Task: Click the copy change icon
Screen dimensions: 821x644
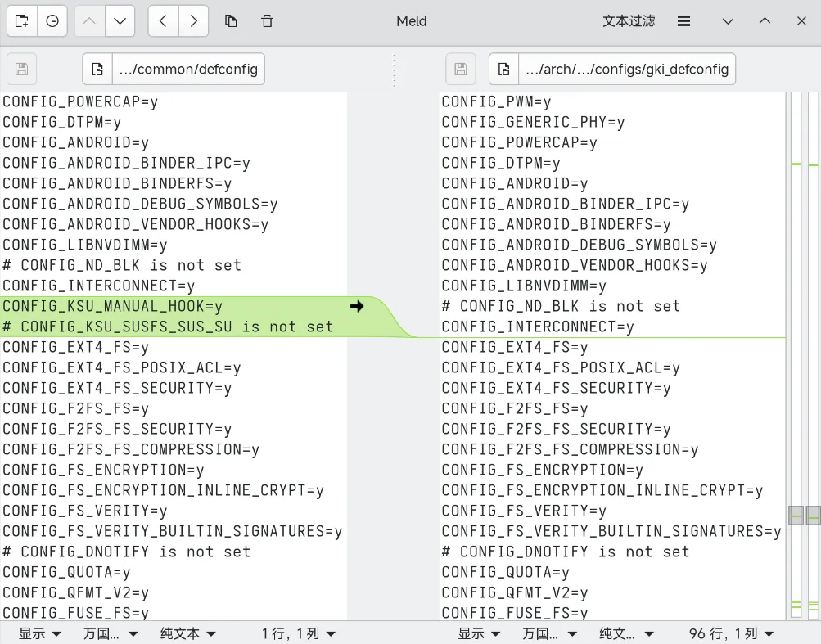Action: click(x=231, y=21)
